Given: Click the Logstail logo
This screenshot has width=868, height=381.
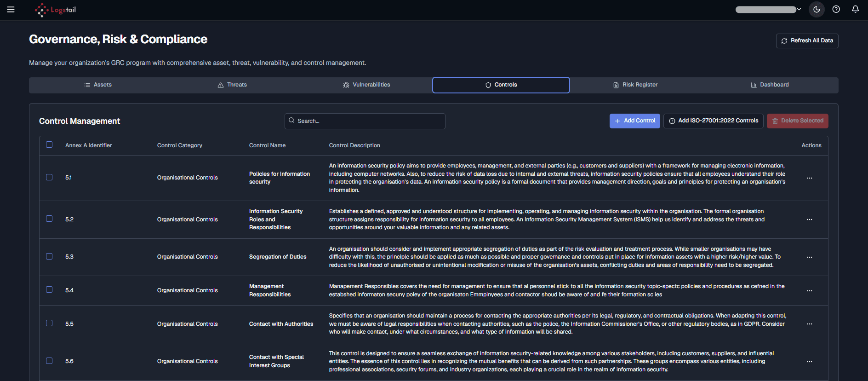Looking at the screenshot, I should [55, 10].
